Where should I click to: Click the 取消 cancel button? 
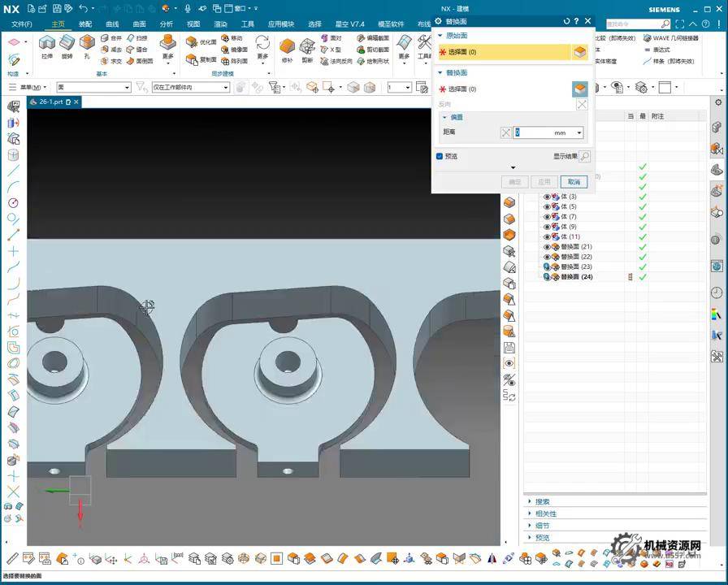[573, 182]
